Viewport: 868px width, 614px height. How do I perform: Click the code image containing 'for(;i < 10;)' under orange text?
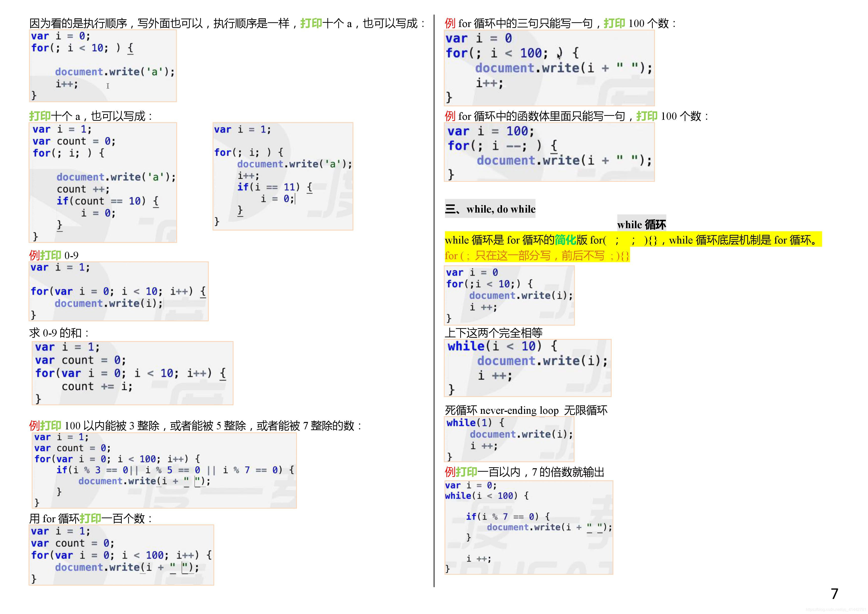click(x=509, y=295)
